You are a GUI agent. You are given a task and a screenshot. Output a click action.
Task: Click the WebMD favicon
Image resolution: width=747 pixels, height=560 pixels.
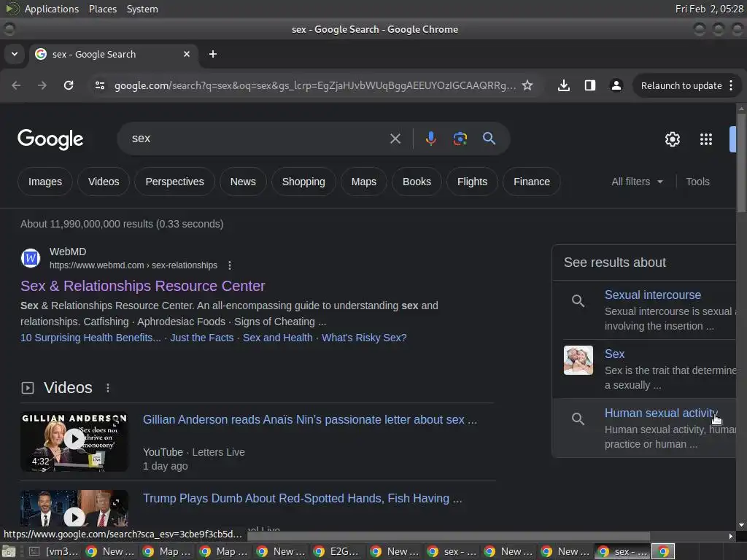31,258
